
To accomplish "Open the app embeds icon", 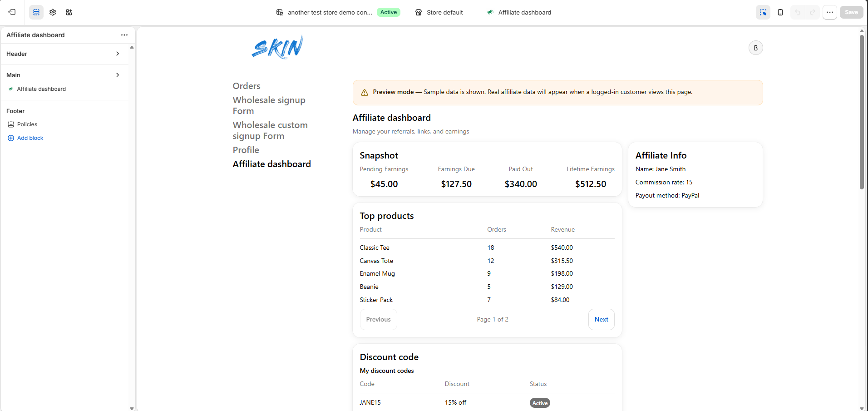I will tap(69, 12).
